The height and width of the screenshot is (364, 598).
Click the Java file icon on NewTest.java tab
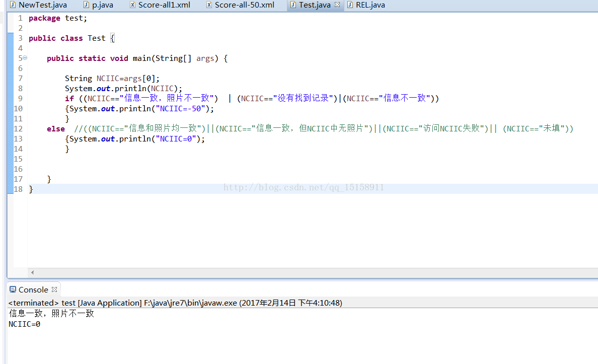(13, 5)
